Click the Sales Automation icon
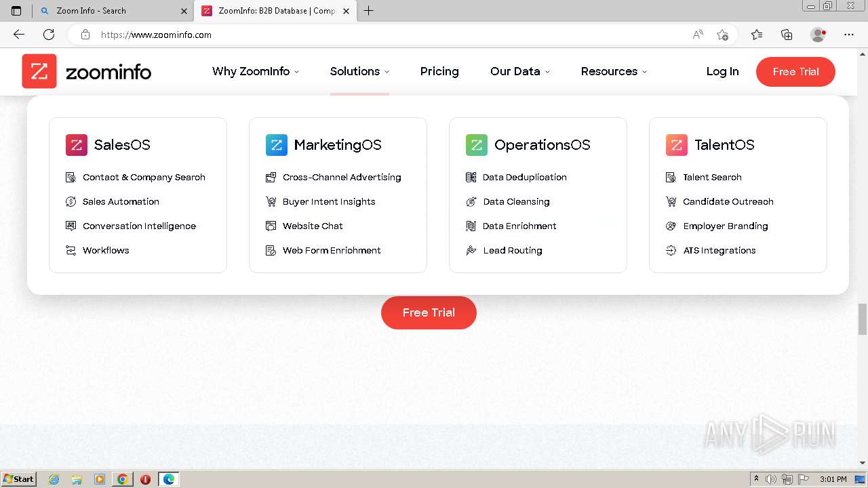 71,201
